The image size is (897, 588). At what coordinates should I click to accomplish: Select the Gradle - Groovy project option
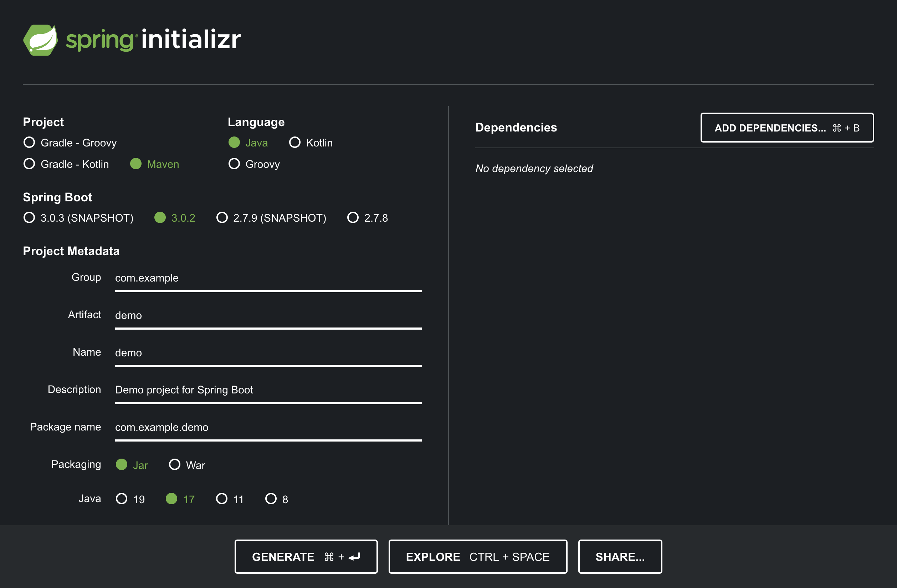70,143
